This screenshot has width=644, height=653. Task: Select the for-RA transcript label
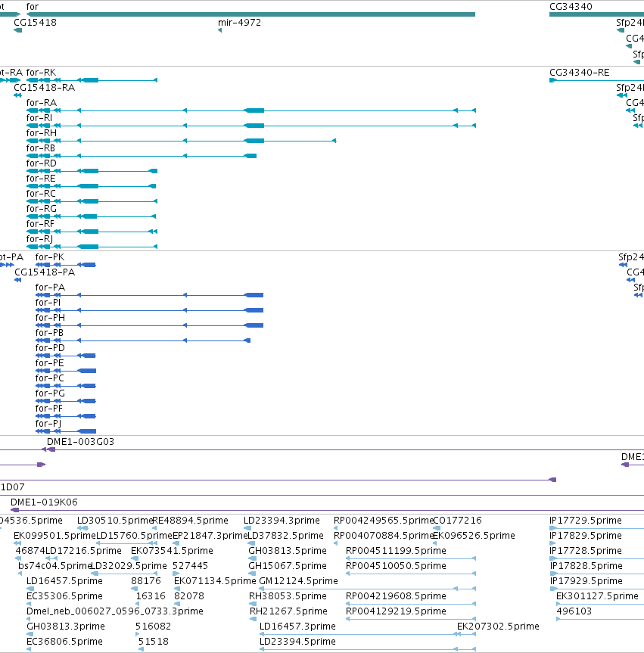point(41,102)
